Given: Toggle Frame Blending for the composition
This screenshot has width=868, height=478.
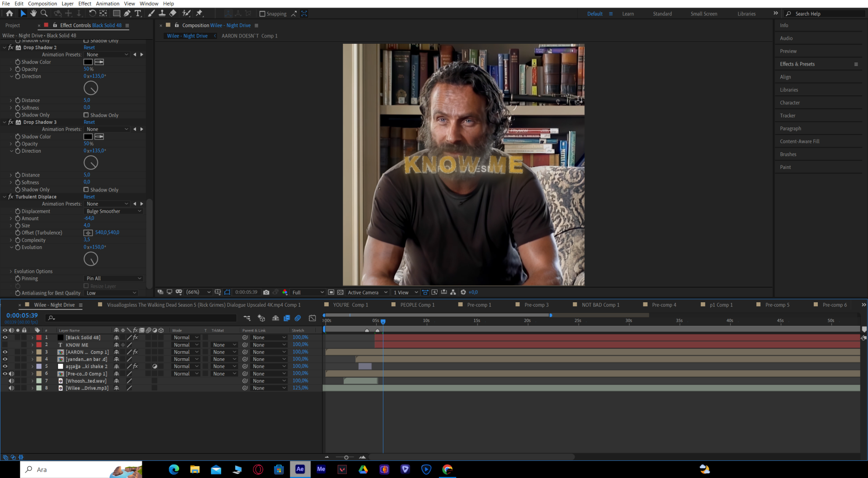Looking at the screenshot, I should pos(287,318).
